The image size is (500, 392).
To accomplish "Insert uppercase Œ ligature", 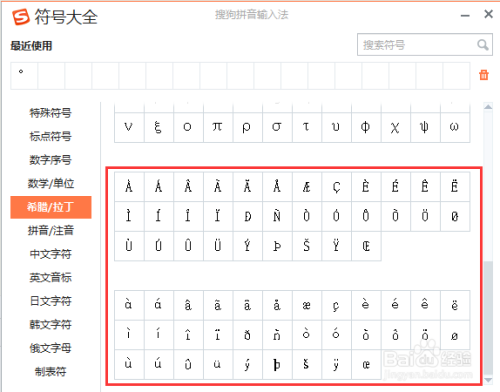I will tap(366, 246).
